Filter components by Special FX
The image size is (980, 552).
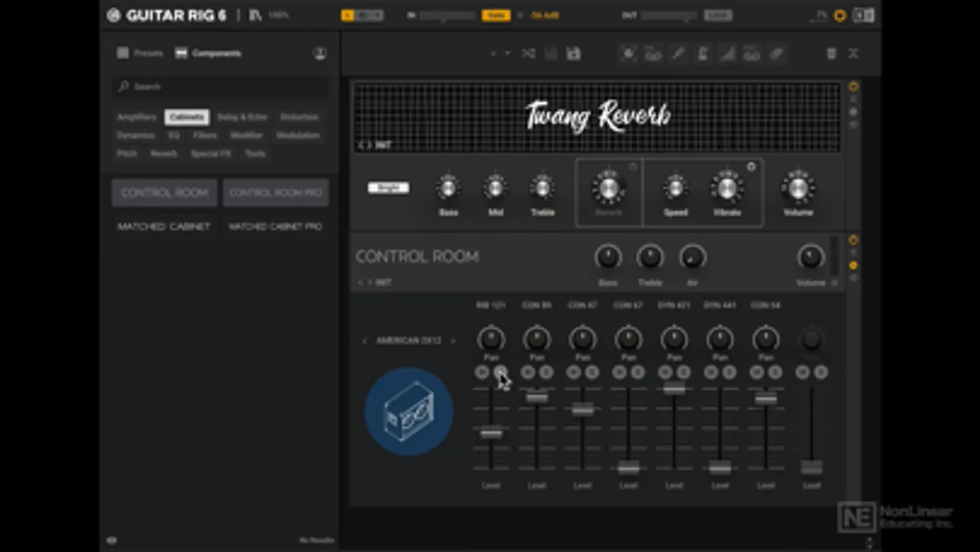pos(211,154)
